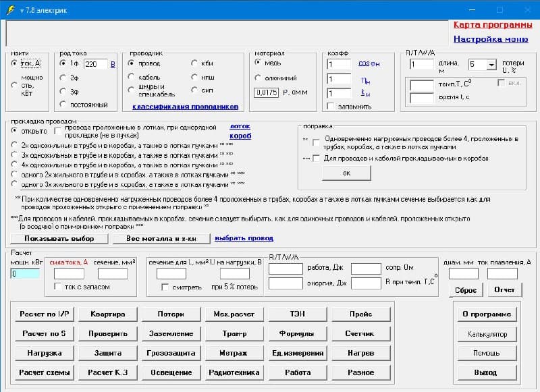The height and width of the screenshot is (392, 540).
Task: Choose the 3ф current type
Action: (x=63, y=91)
